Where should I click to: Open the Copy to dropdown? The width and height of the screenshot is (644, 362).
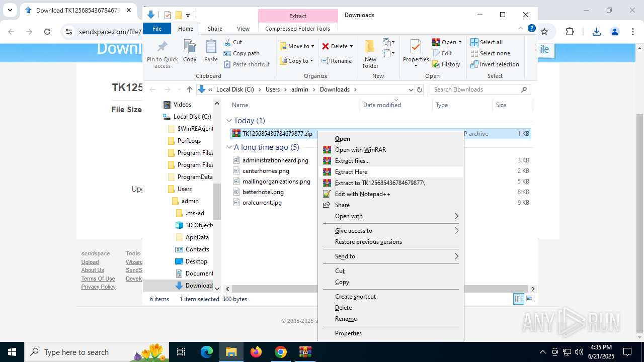[297, 61]
